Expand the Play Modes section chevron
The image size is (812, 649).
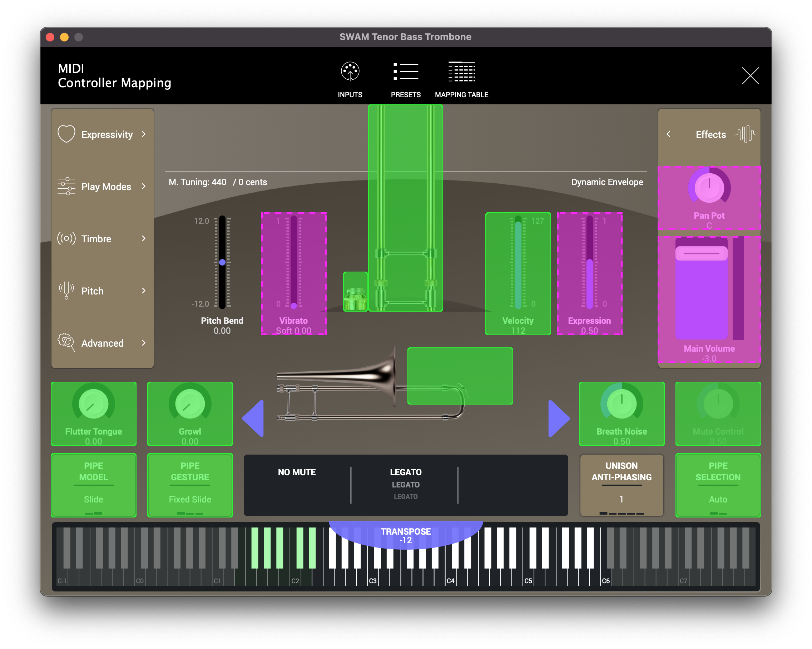click(143, 186)
